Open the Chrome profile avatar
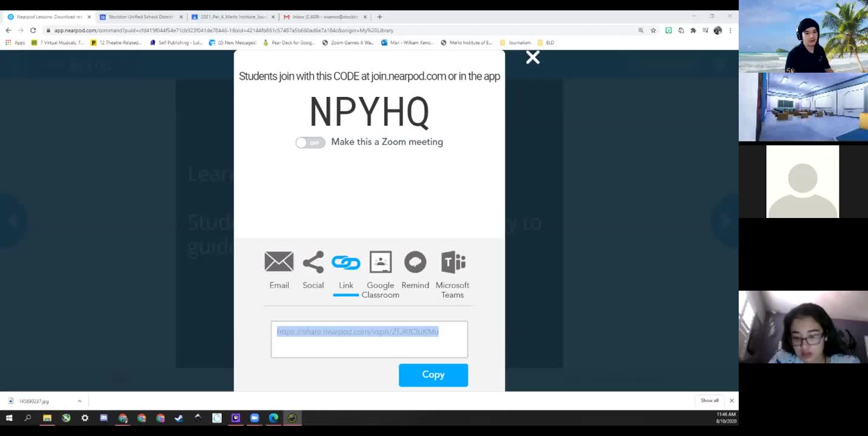The image size is (868, 436). pyautogui.click(x=718, y=30)
